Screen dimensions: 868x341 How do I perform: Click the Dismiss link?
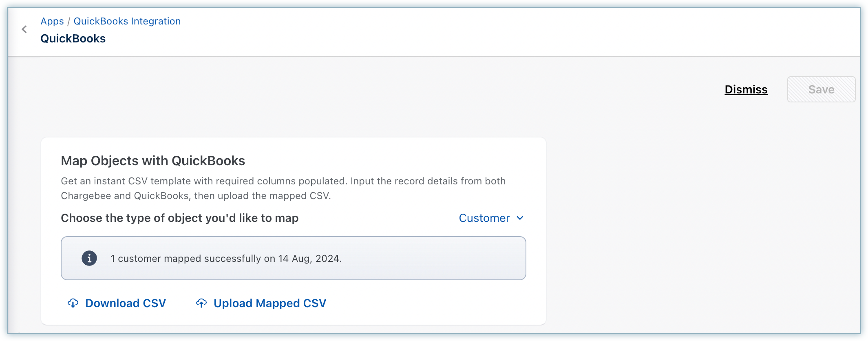746,89
